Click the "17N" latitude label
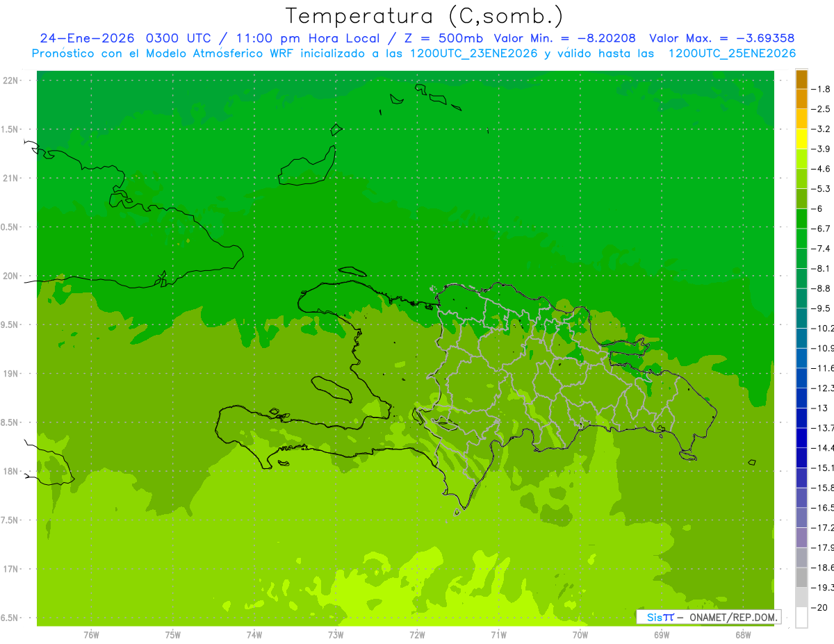Screen dimensions: 834x644 click(10, 569)
